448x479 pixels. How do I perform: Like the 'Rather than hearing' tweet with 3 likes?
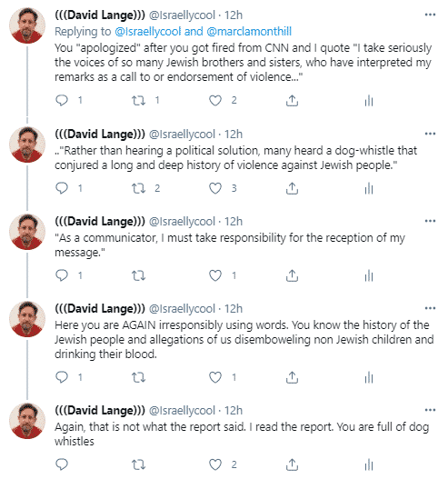(x=215, y=188)
